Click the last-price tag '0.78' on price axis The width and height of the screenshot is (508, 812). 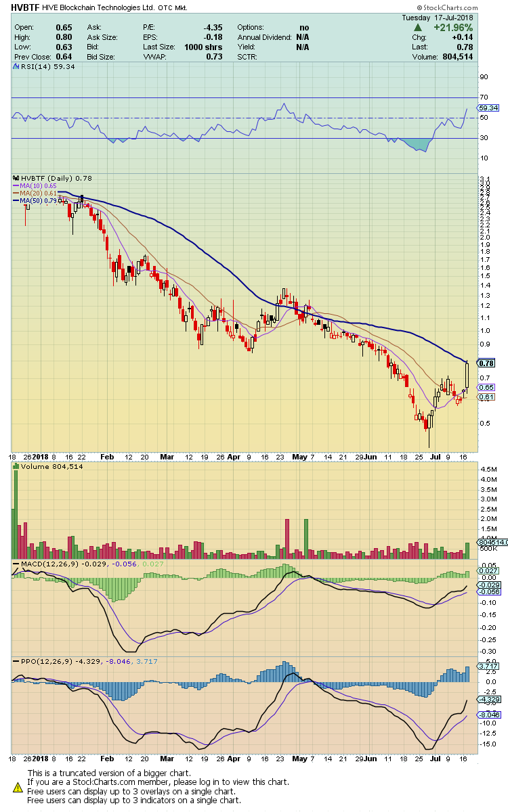[x=487, y=363]
